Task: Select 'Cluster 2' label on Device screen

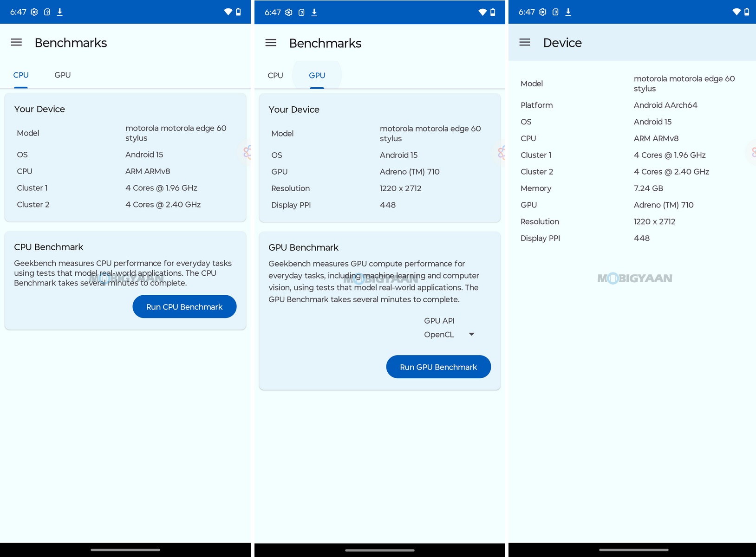Action: pyautogui.click(x=537, y=172)
